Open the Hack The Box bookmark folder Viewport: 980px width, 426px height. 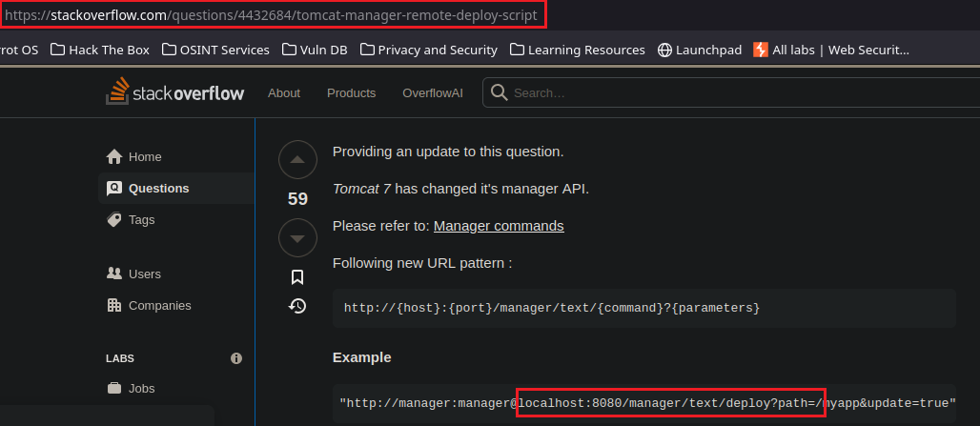click(100, 50)
